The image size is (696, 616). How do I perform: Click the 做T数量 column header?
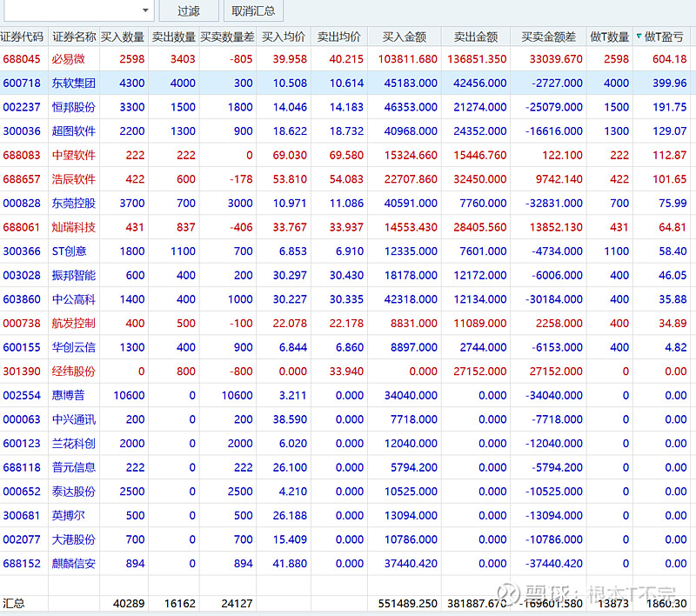[610, 37]
